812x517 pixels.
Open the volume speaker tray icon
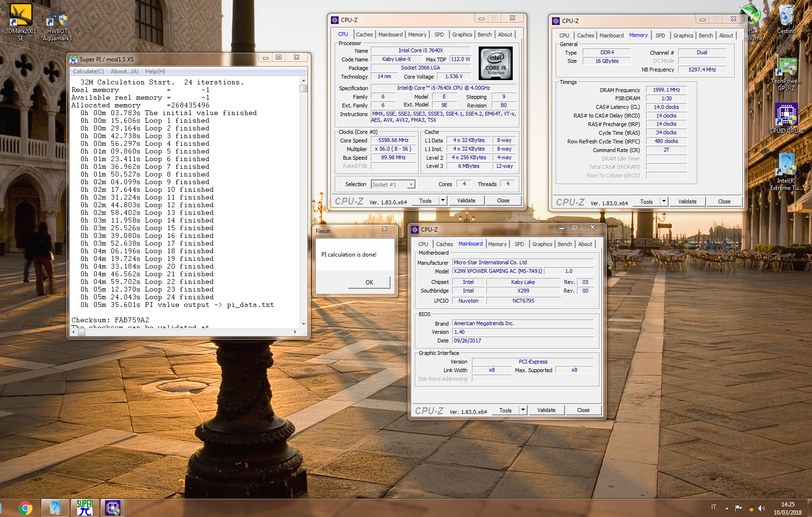(x=762, y=508)
